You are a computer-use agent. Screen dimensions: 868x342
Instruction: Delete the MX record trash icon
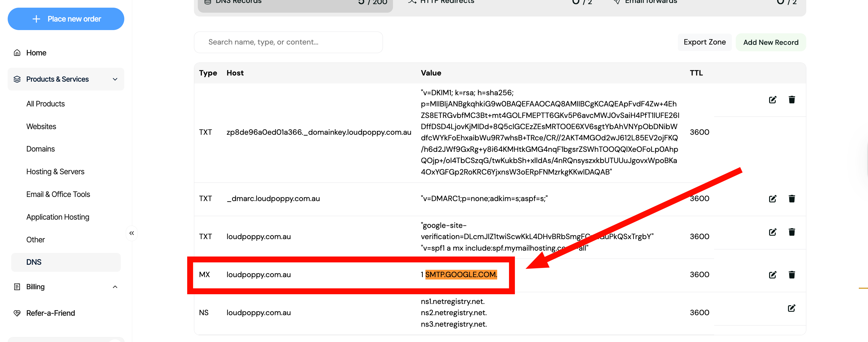coord(792,275)
